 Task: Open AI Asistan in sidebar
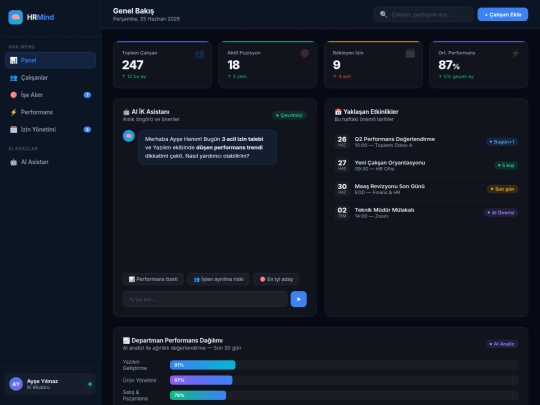[50, 162]
